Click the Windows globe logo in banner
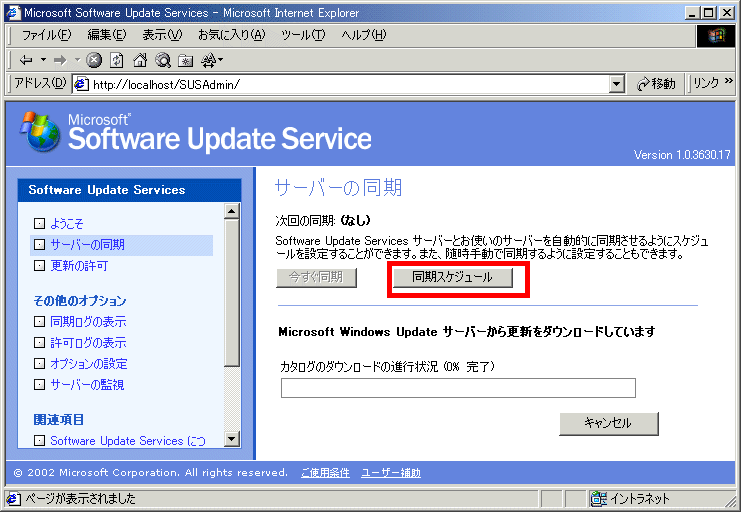The width and height of the screenshot is (741, 512). 40,132
